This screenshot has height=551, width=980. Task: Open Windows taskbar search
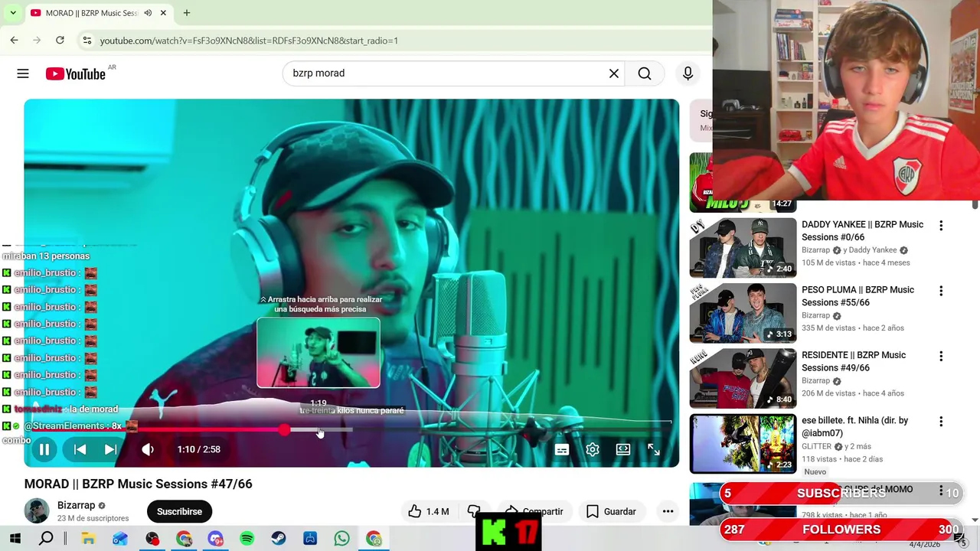click(46, 539)
